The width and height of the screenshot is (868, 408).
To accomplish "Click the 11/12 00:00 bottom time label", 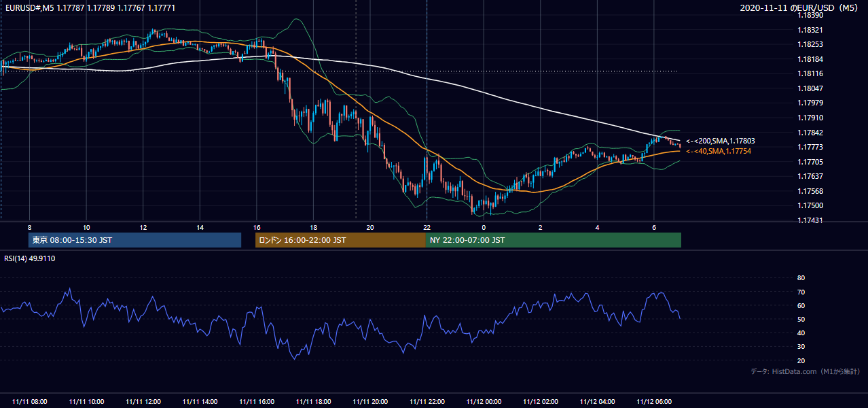I will coord(484,402).
